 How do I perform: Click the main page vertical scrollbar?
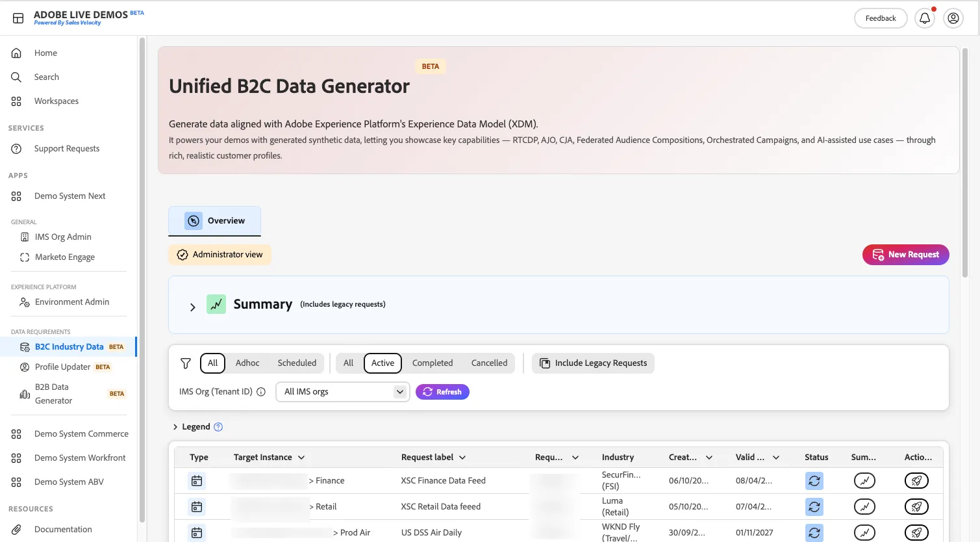(x=965, y=162)
